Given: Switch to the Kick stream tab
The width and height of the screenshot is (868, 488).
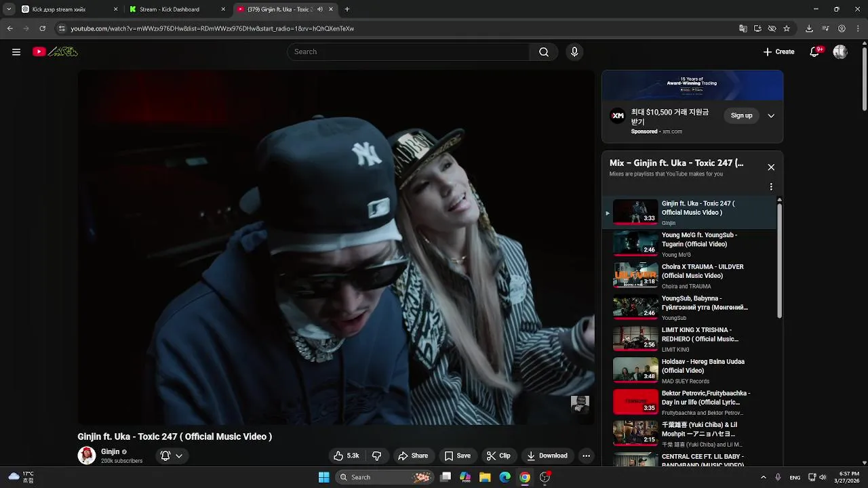Looking at the screenshot, I should pos(68,9).
